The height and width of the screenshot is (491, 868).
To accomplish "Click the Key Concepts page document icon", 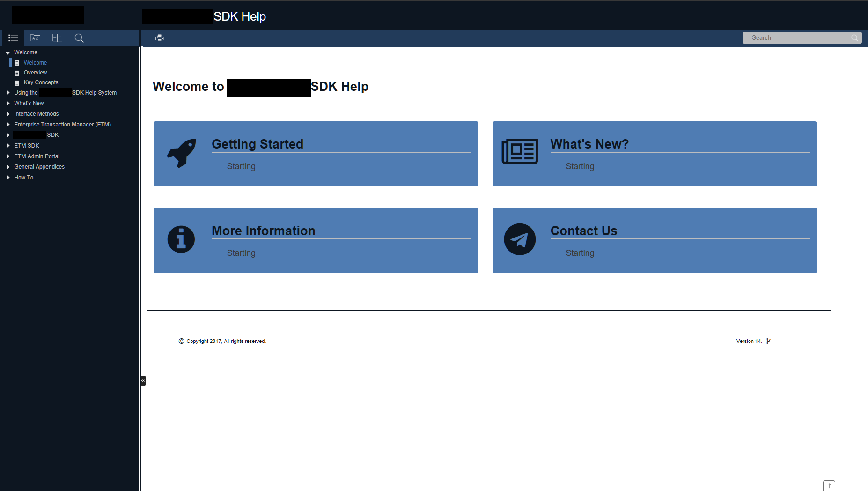I will (x=17, y=83).
